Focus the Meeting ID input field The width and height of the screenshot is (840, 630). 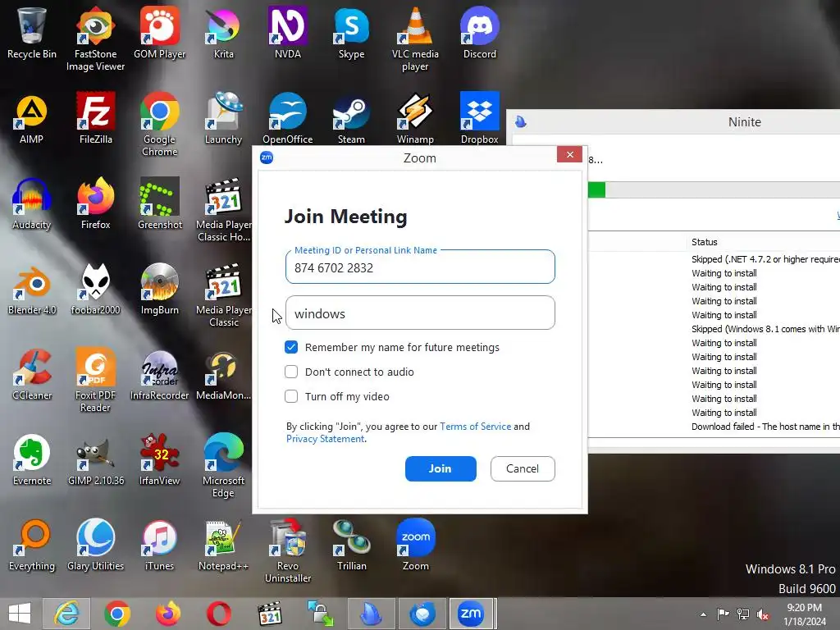[x=420, y=267]
